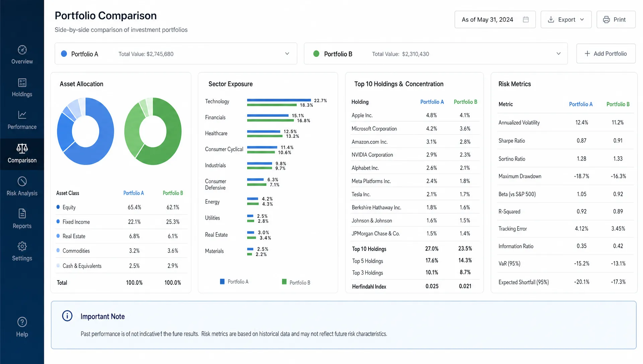Select the NVIDIA Corporation holding
643x364 pixels.
point(415,155)
